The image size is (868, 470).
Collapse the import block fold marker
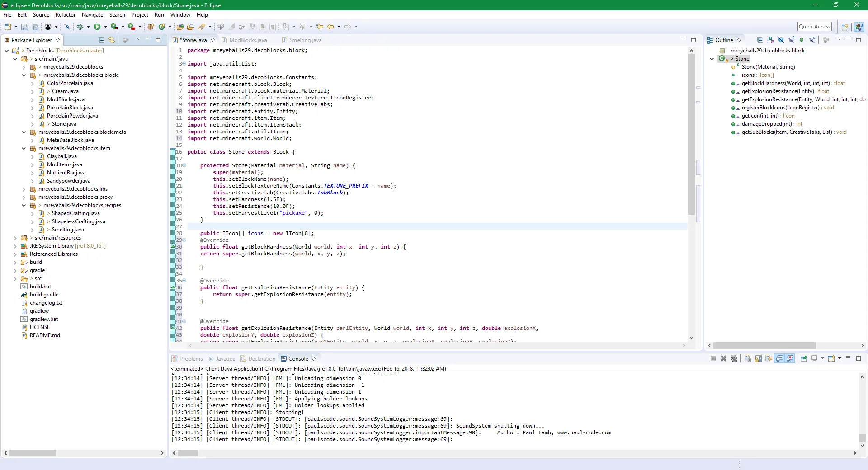point(184,64)
